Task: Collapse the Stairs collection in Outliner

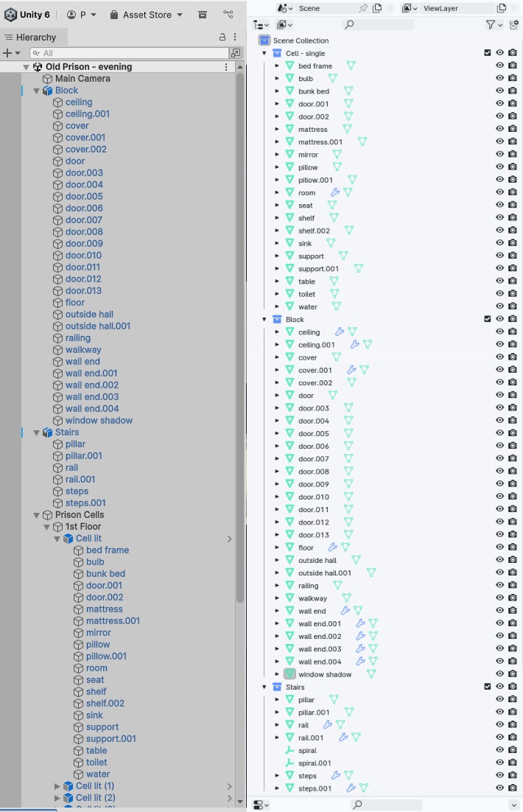Action: click(264, 687)
